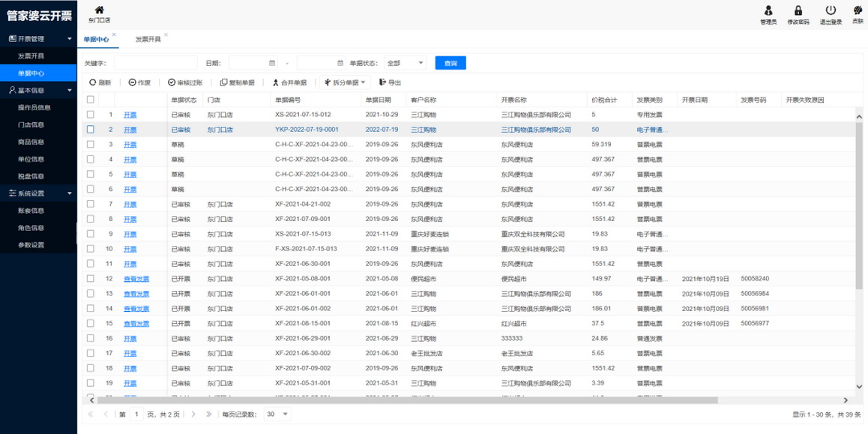Viewport: 868px width, 434px height.
Task: Open 修改密码 lock icon in header
Action: point(798,10)
